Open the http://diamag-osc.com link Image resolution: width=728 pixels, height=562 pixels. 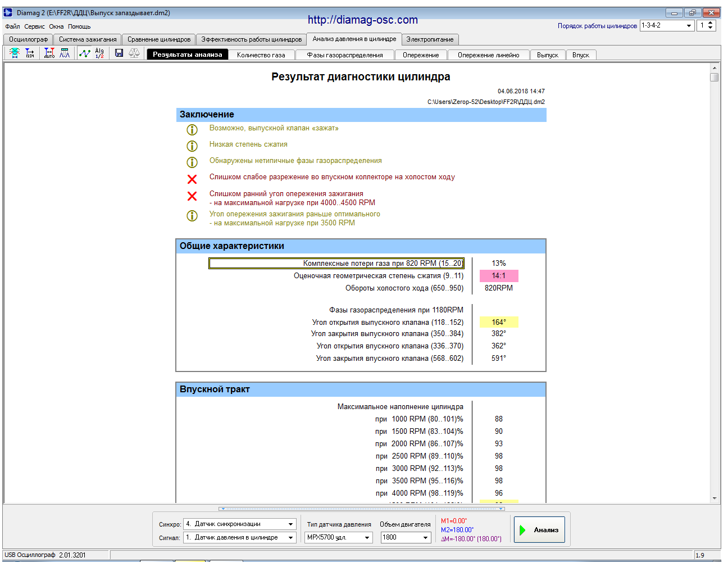point(363,20)
